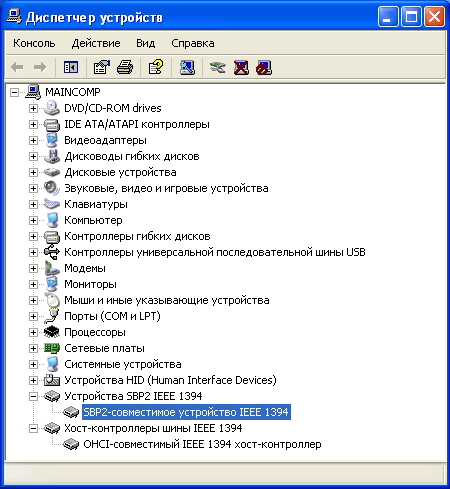Image resolution: width=450 pixels, height=489 pixels.
Task: Expand Видеоадаптеры node
Action: [33, 140]
